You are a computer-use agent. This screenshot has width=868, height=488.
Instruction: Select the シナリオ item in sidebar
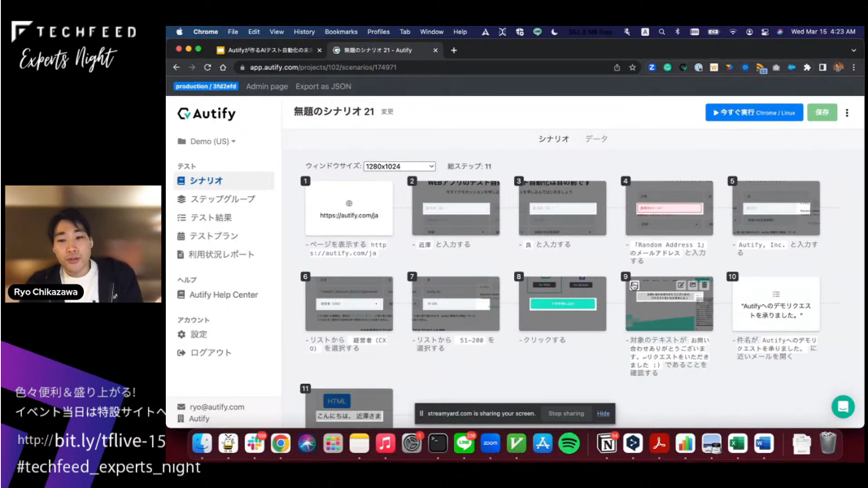pos(224,181)
